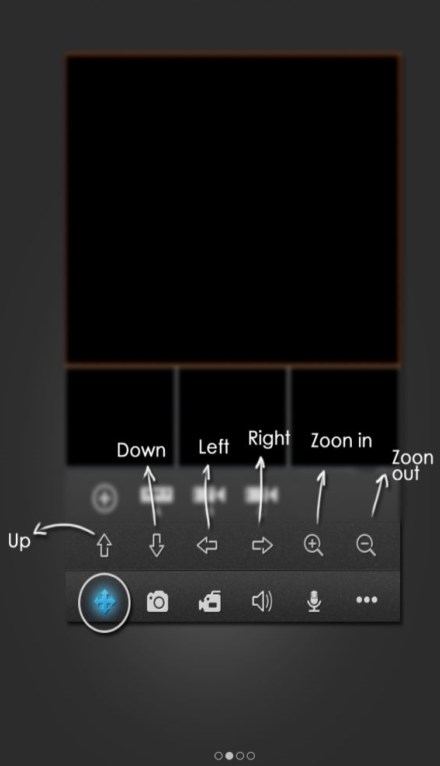The width and height of the screenshot is (440, 766).
Task: Select the third page indicator dot
Action: pos(240,756)
